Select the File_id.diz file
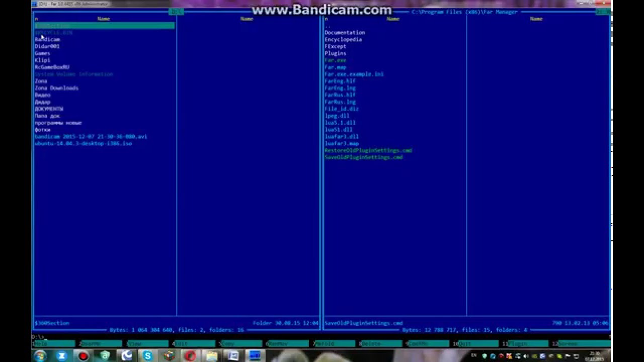This screenshot has height=362, width=644. 342,109
